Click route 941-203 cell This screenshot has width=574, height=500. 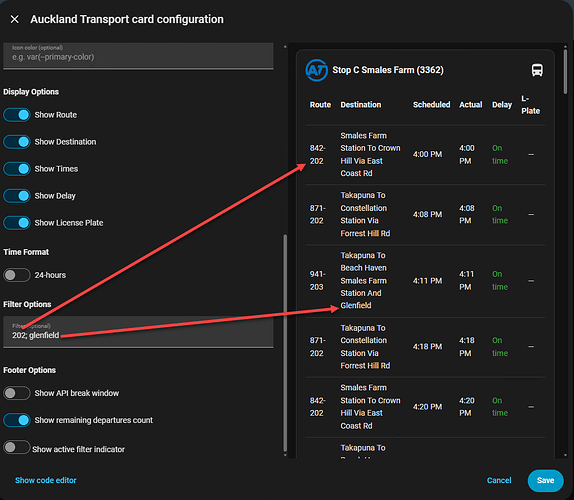pyautogui.click(x=317, y=281)
